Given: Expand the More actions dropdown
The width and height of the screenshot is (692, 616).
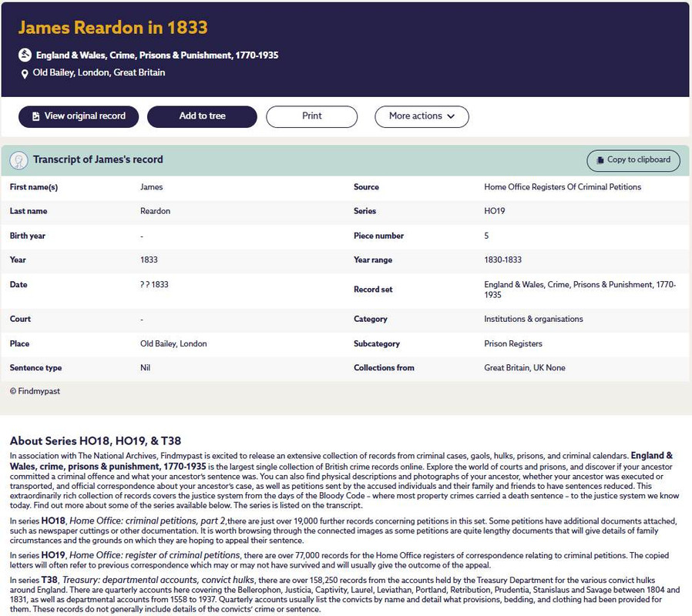Looking at the screenshot, I should point(422,116).
